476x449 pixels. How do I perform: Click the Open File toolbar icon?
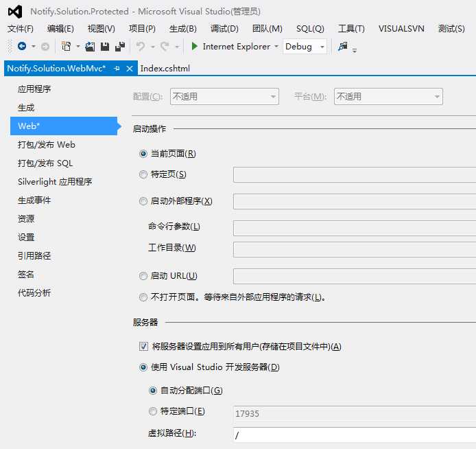(90, 47)
